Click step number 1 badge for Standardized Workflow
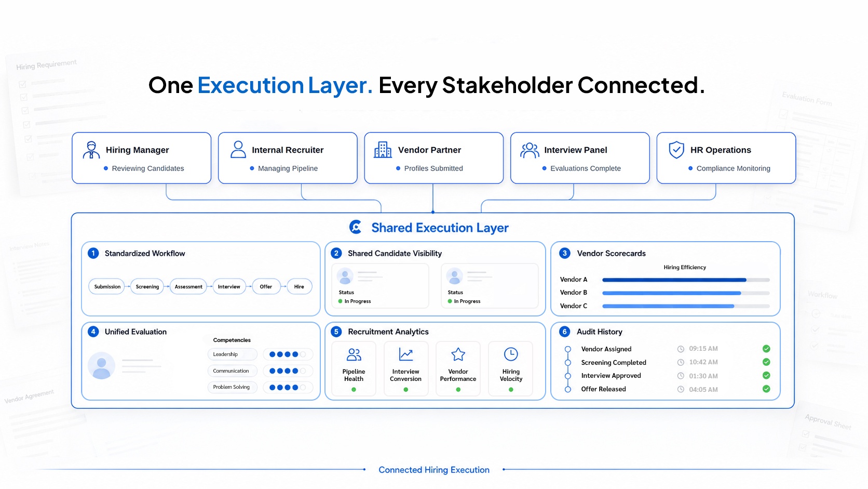 click(93, 253)
